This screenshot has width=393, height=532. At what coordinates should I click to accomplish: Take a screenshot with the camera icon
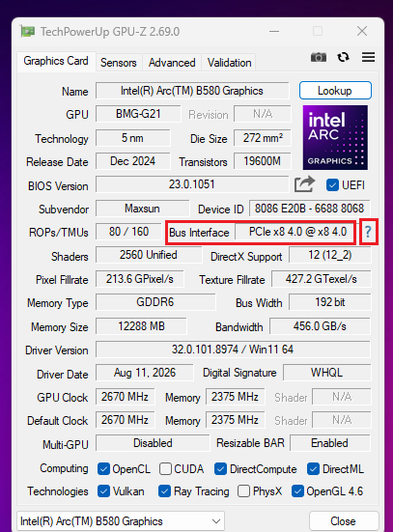pos(319,57)
